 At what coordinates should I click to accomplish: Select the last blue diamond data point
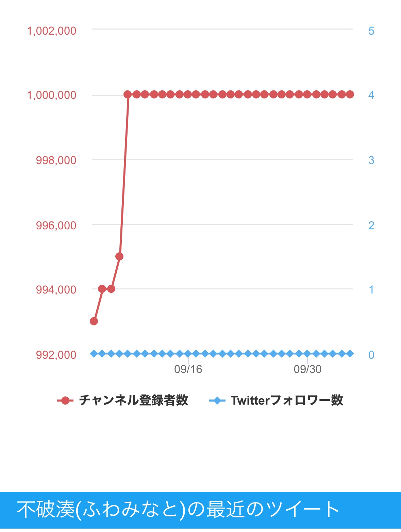pos(350,354)
